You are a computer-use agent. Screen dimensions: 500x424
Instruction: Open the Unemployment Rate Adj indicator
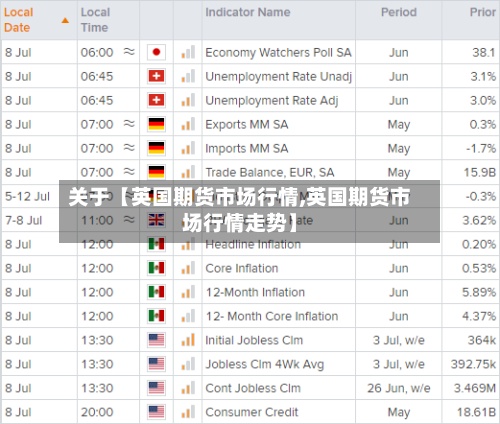pyautogui.click(x=272, y=101)
